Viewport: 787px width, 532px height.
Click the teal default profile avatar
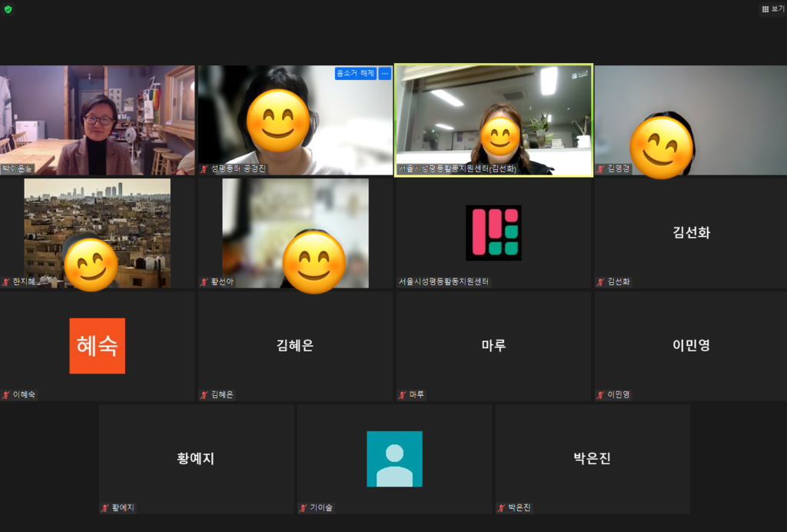click(394, 459)
